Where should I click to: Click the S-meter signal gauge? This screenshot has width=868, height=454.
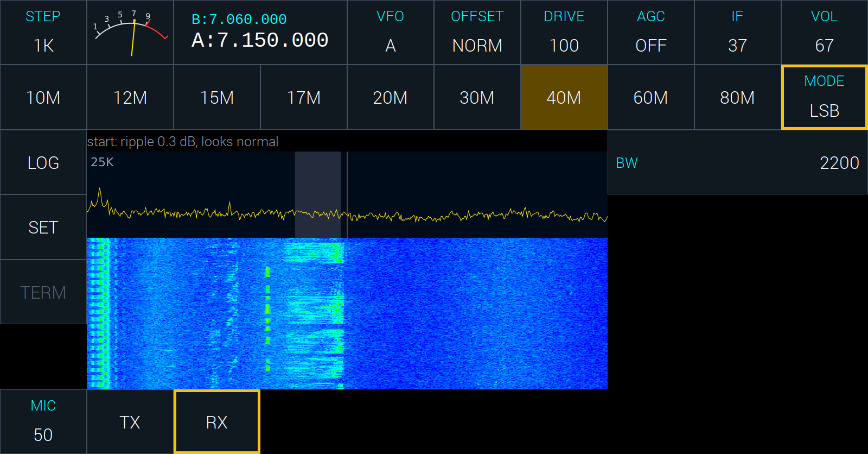pos(130,33)
